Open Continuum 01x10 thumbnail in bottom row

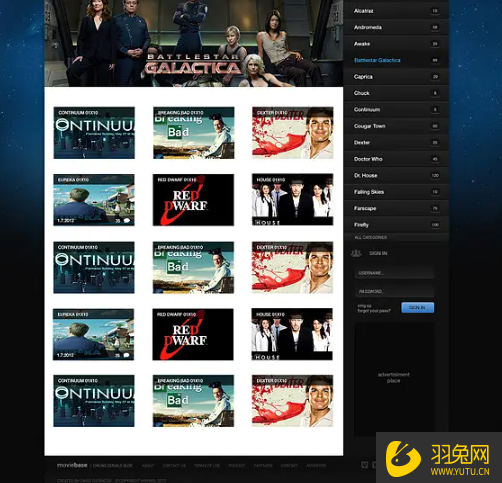94,401
